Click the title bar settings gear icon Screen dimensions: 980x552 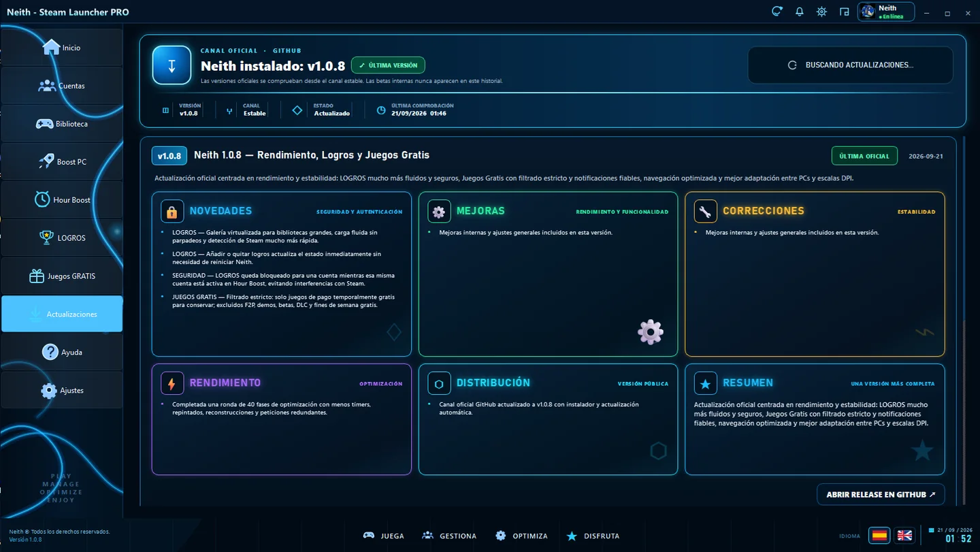[821, 12]
